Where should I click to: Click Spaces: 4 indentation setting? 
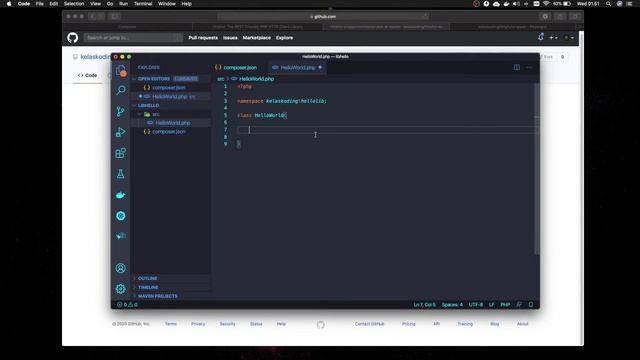pos(452,304)
